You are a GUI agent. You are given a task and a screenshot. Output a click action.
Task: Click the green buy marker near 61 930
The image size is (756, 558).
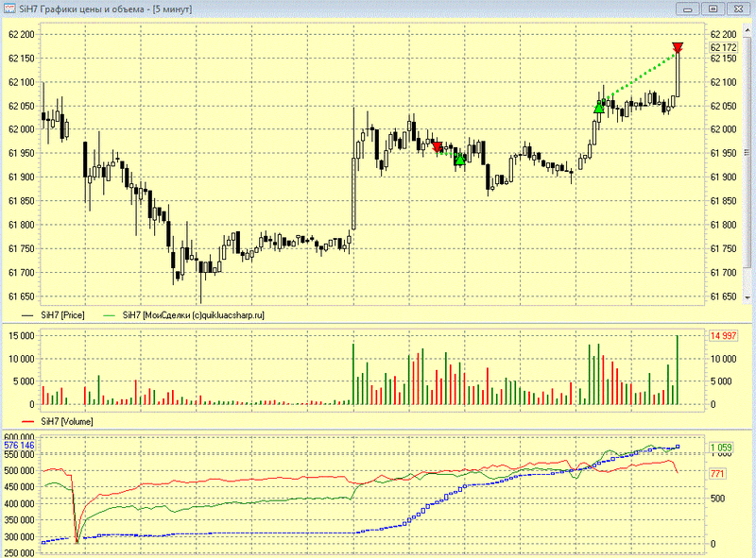460,159
